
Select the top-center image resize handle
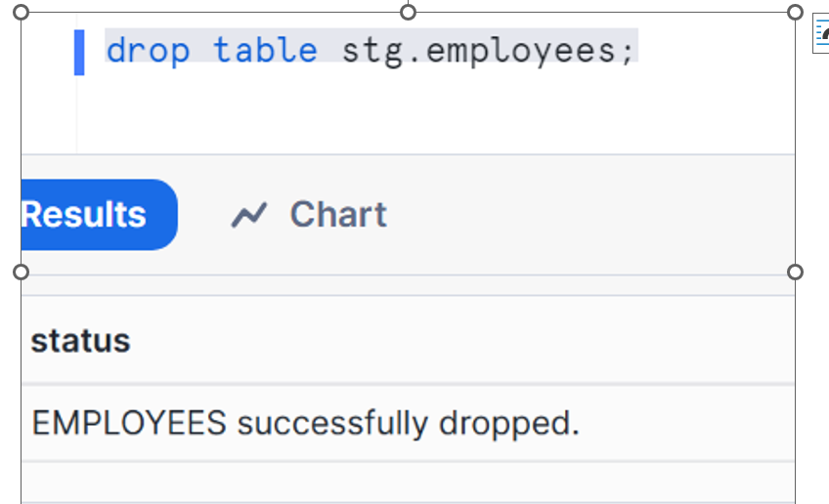pos(409,12)
